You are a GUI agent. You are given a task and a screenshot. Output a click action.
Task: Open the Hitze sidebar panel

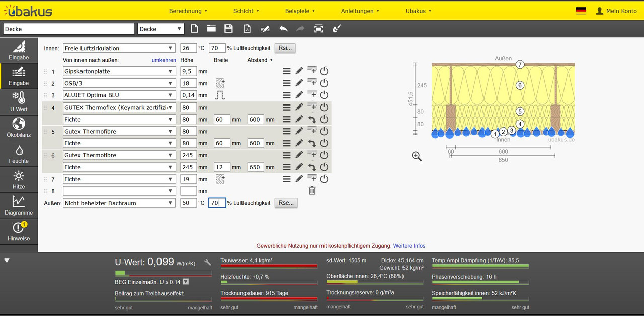[19, 180]
